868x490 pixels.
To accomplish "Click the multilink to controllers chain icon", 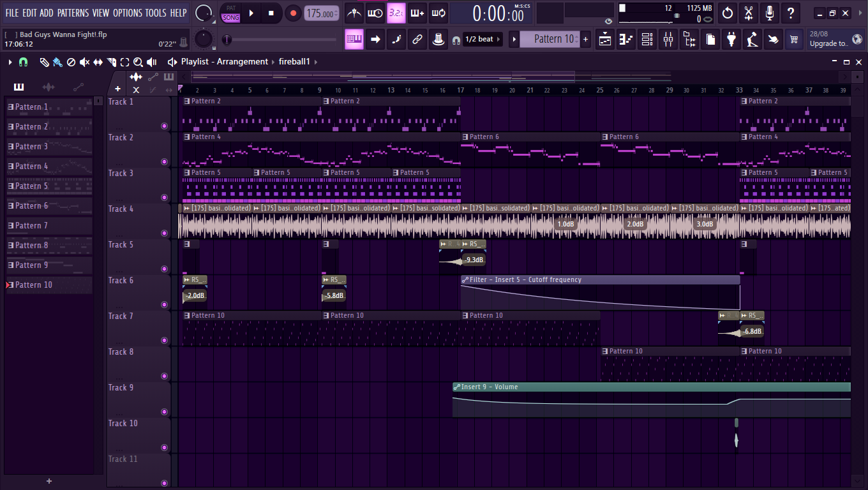I will [417, 40].
